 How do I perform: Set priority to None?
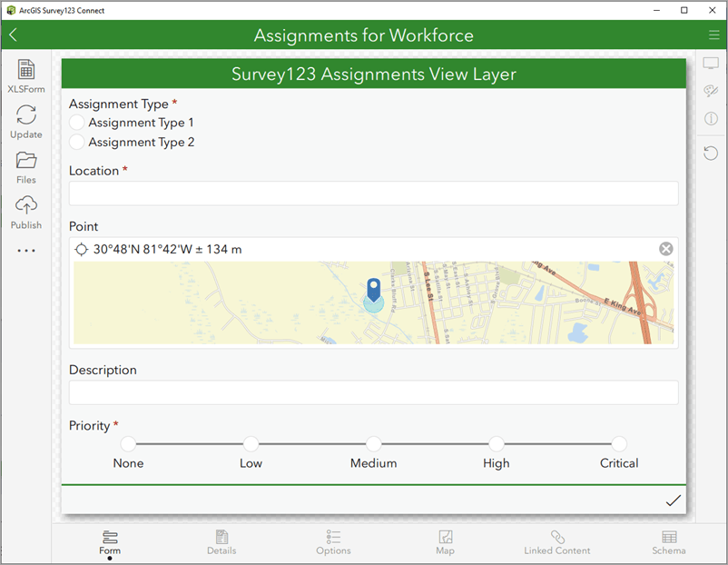pyautogui.click(x=128, y=444)
